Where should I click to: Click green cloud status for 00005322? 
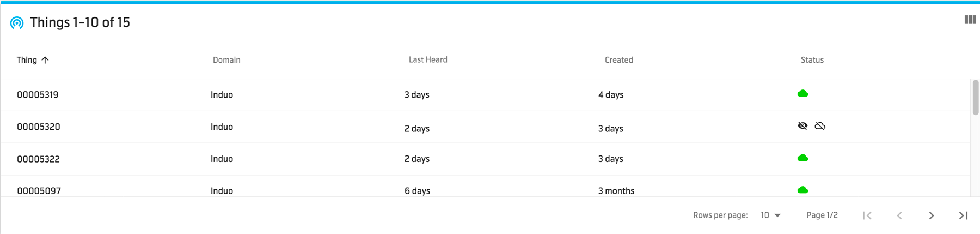[803, 158]
